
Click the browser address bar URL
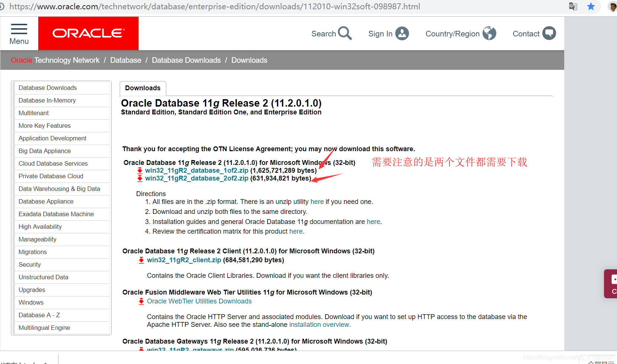[215, 6]
